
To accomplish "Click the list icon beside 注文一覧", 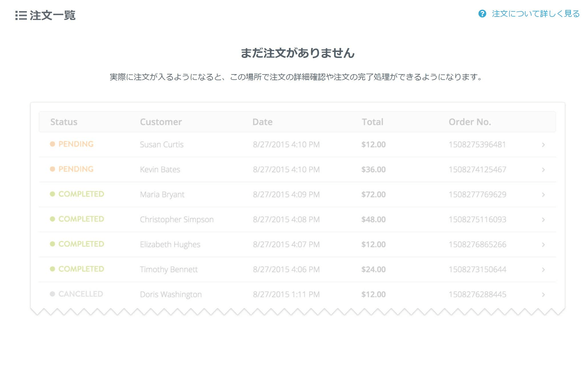I will pos(21,15).
